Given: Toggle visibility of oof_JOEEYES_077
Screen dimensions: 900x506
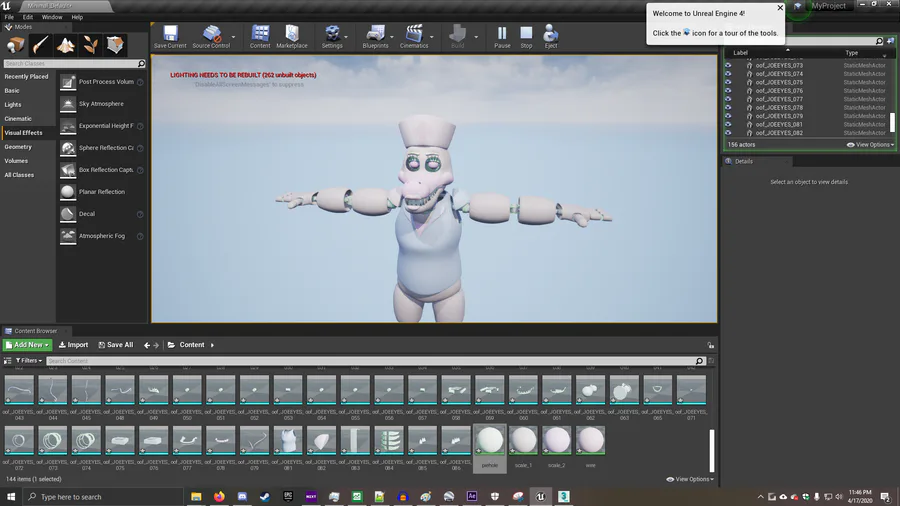Looking at the screenshot, I should tap(728, 99).
